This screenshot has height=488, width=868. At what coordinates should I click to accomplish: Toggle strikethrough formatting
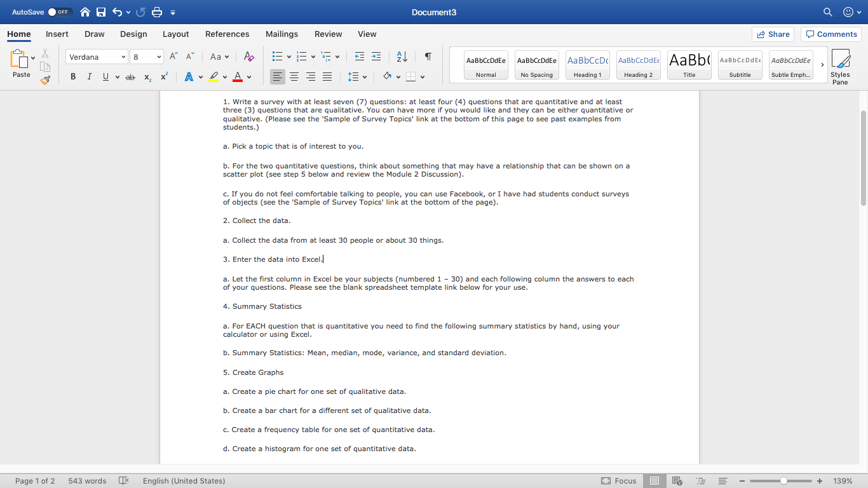[130, 76]
